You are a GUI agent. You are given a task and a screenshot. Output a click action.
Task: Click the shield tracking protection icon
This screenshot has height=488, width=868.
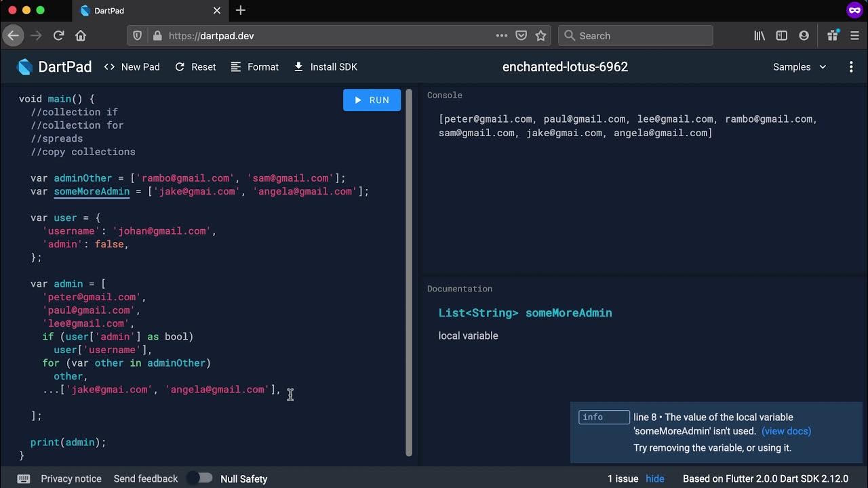coord(137,35)
